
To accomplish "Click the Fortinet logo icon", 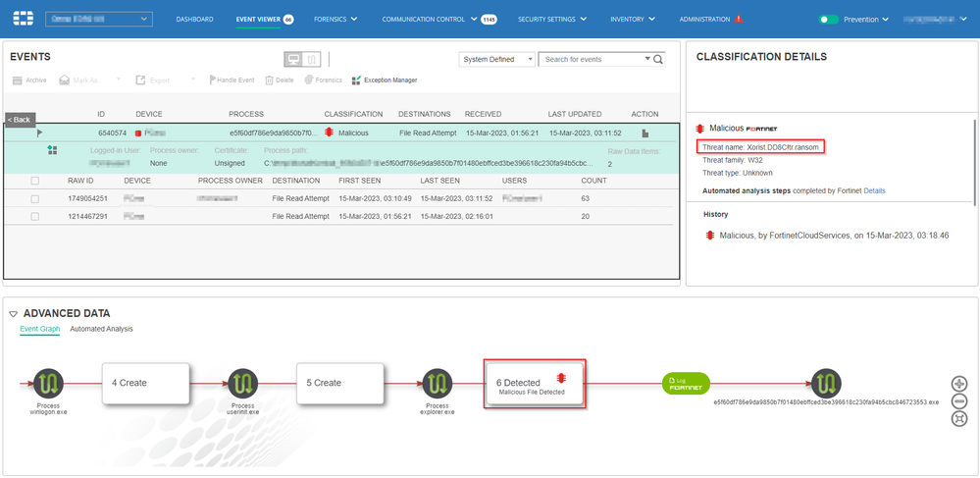I will click(24, 19).
